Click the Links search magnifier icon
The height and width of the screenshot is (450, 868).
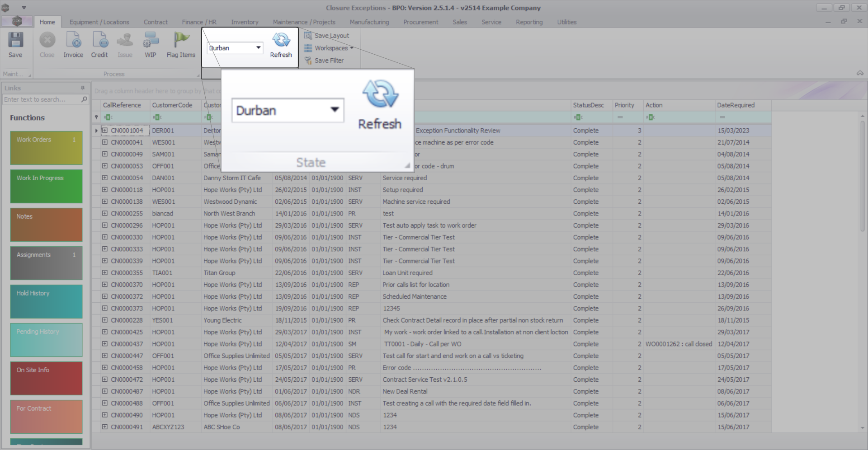84,99
